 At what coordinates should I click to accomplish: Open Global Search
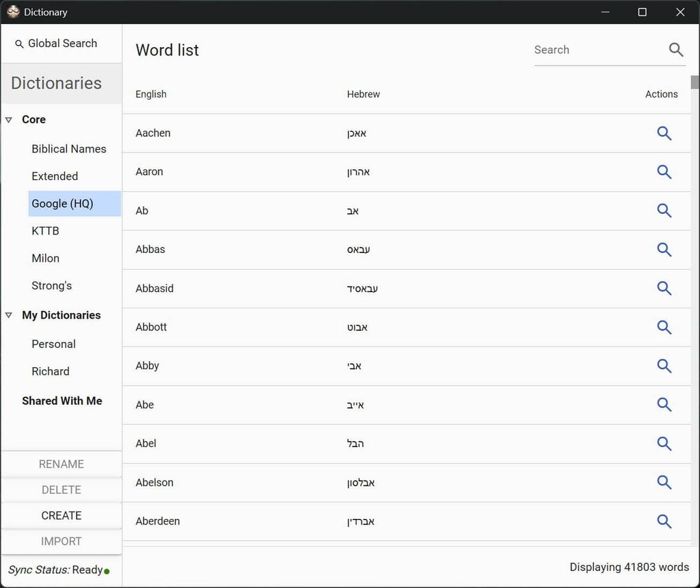56,44
